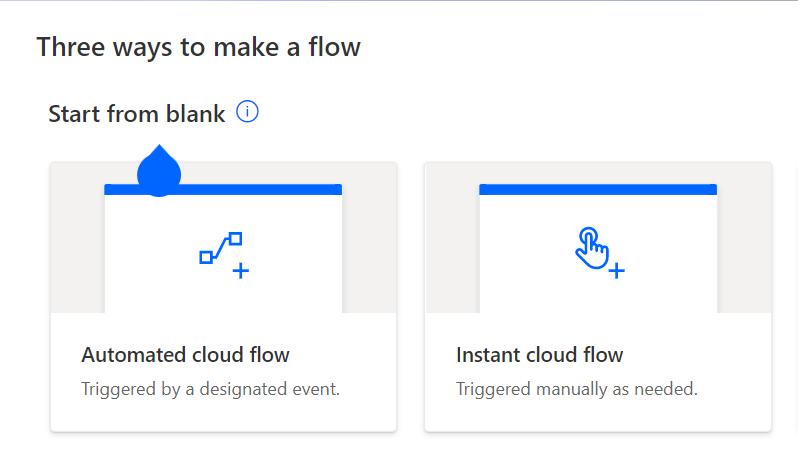The width and height of the screenshot is (798, 453).
Task: Click the gray area of the Automated flow card
Action: pos(76,240)
